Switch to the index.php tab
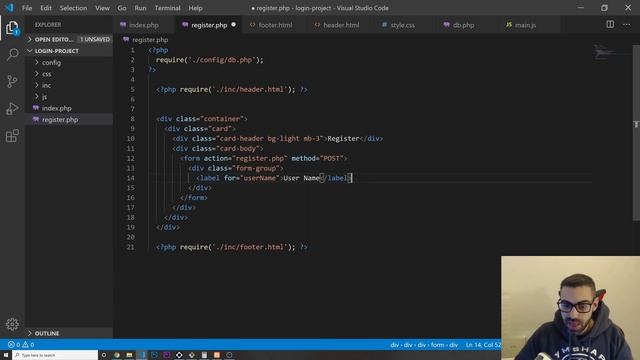This screenshot has width=640, height=360. coord(144,25)
